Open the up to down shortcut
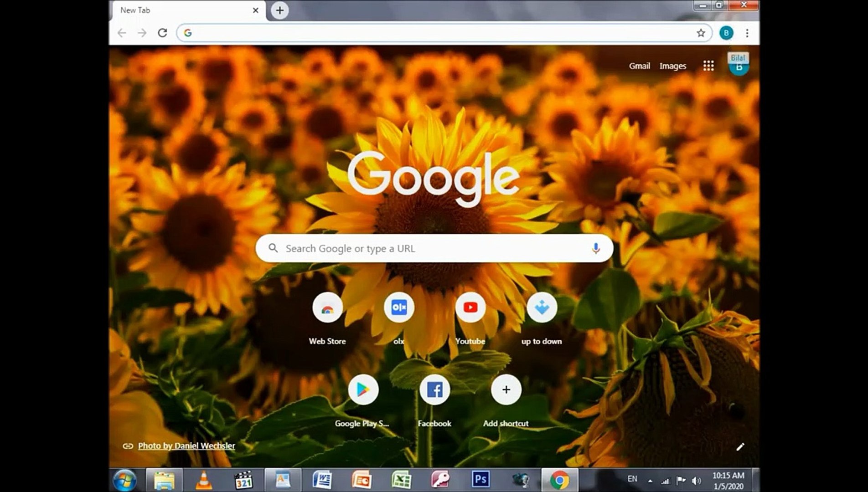 click(x=541, y=308)
